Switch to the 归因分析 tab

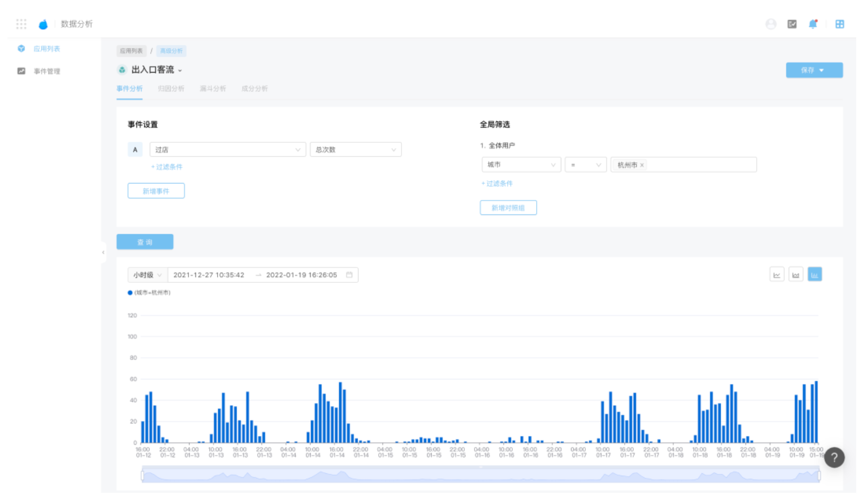click(x=171, y=89)
